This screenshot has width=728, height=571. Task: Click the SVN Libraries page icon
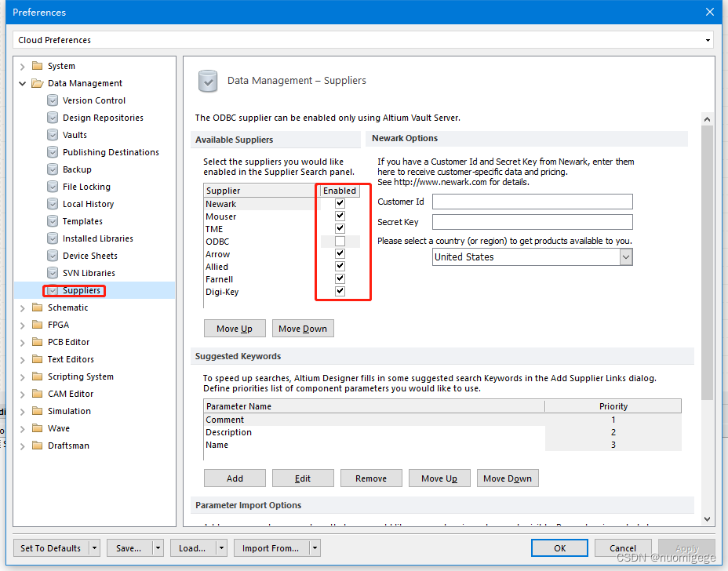tap(53, 273)
